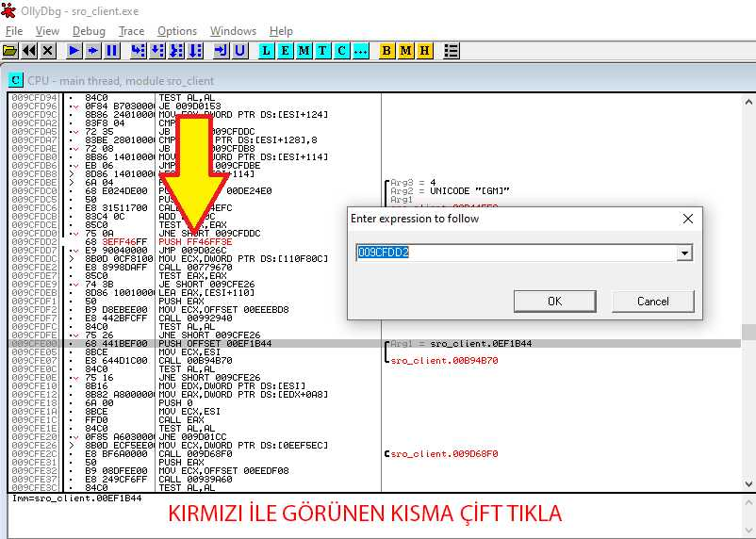Open the Breakpoints (B) window icon
Image resolution: width=756 pixels, height=539 pixels.
pos(386,50)
